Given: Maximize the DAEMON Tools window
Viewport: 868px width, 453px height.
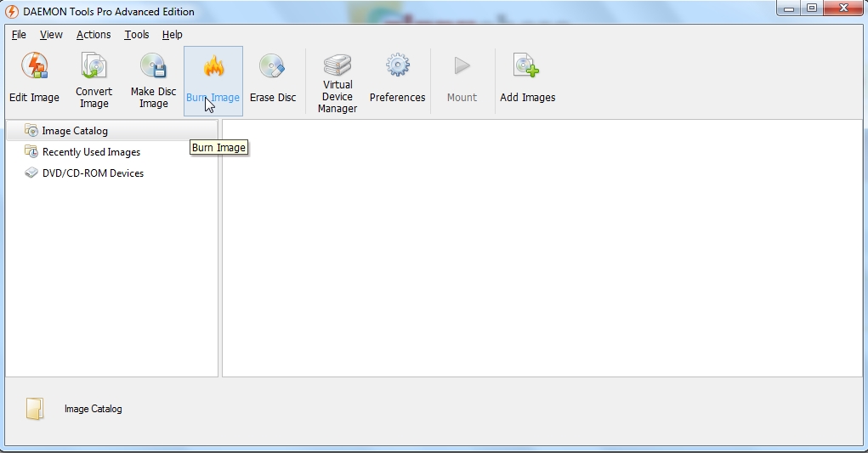Looking at the screenshot, I should 812,8.
